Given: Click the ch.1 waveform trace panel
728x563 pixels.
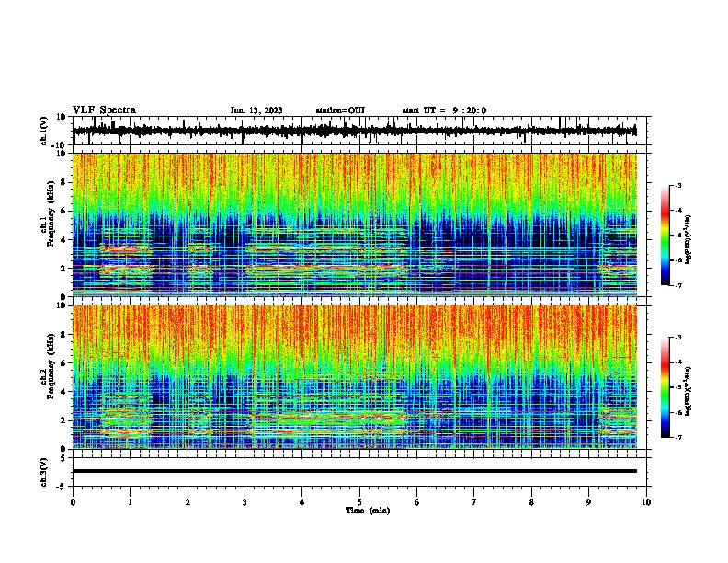Looking at the screenshot, I should point(361,131).
